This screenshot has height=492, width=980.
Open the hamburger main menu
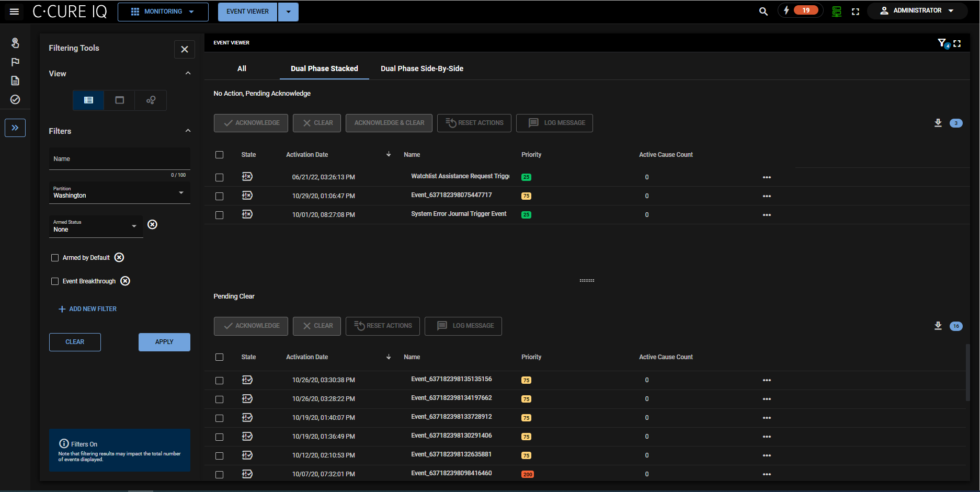point(14,12)
